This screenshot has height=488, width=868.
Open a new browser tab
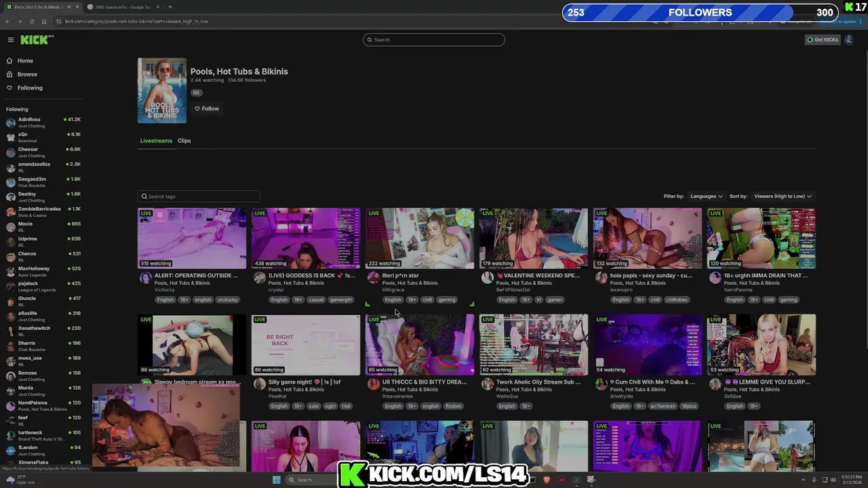pyautogui.click(x=170, y=7)
